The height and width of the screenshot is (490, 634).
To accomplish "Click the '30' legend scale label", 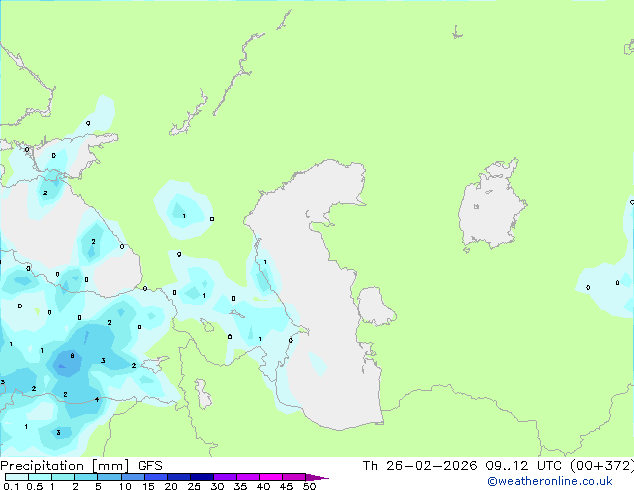I will coord(217,486).
